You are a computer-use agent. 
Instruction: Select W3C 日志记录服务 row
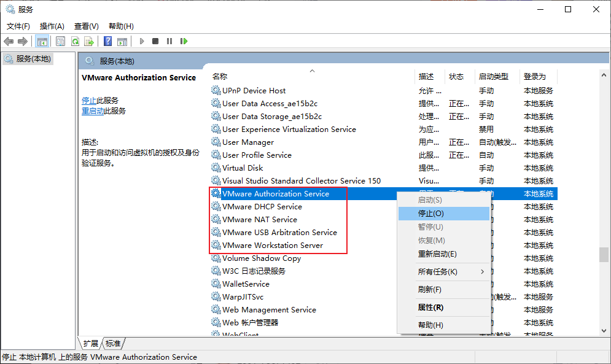383,271
